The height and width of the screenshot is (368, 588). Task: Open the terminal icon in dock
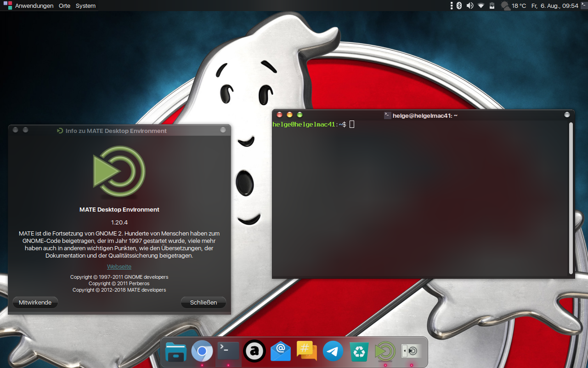coord(228,351)
